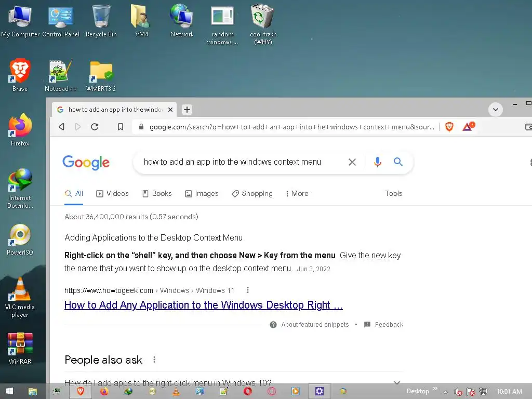Open Firefox from the taskbar
The width and height of the screenshot is (532, 399).
coord(104,391)
